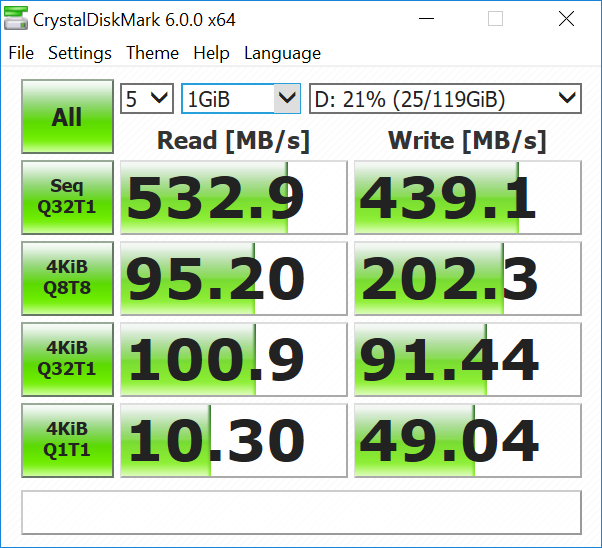The height and width of the screenshot is (548, 602).
Task: Select the 4KiB Q32T1 write value 91.44
Action: (x=468, y=359)
